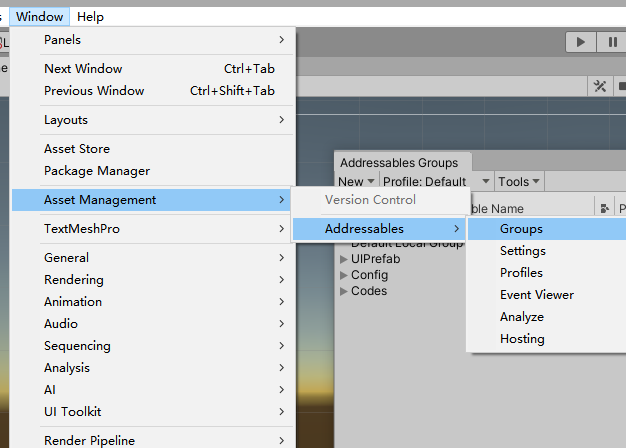Select Version Control menu item
Screen dimensions: 626x448
click(380, 200)
